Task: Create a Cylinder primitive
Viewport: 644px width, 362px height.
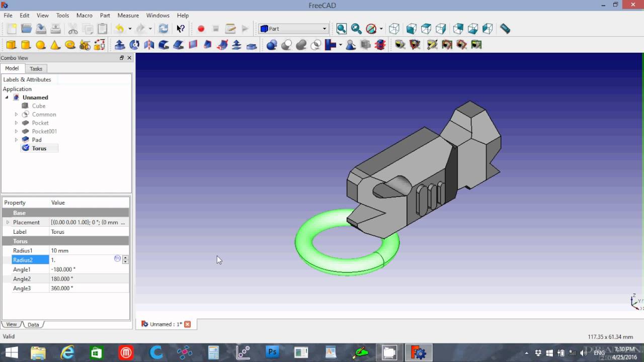Action: 26,45
